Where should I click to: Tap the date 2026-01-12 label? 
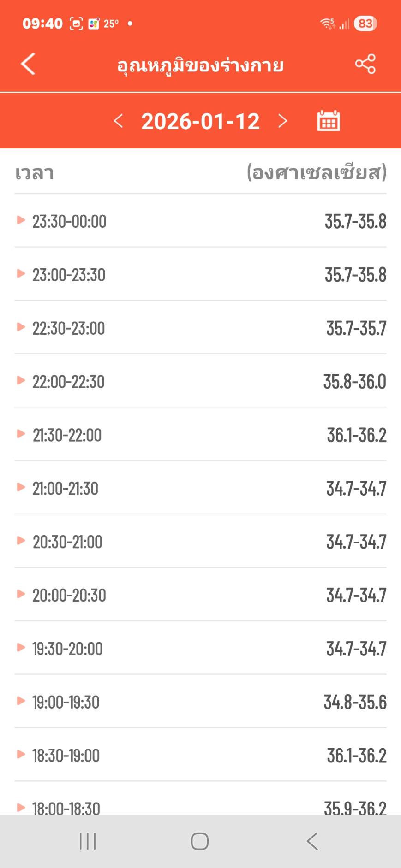tap(200, 121)
